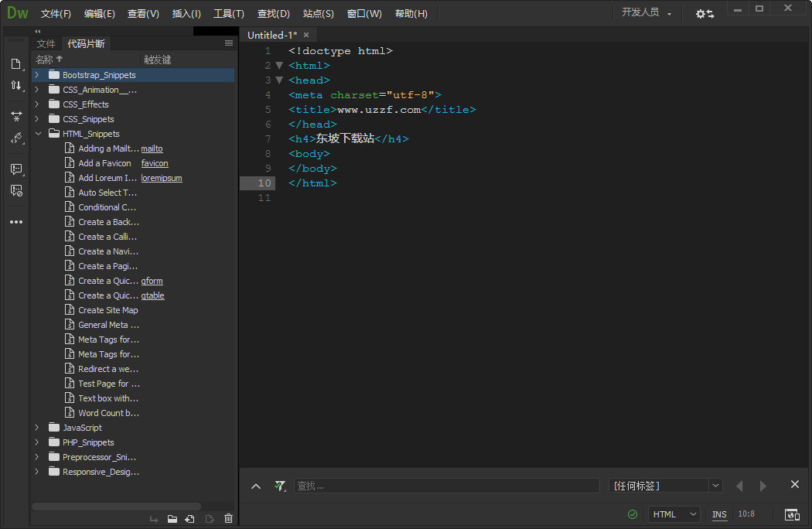
Task: Click the loremipsum trigger key link
Action: [162, 178]
